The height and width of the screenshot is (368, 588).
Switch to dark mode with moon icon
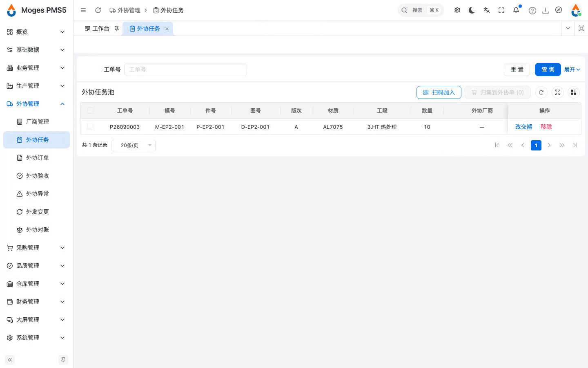pos(472,10)
